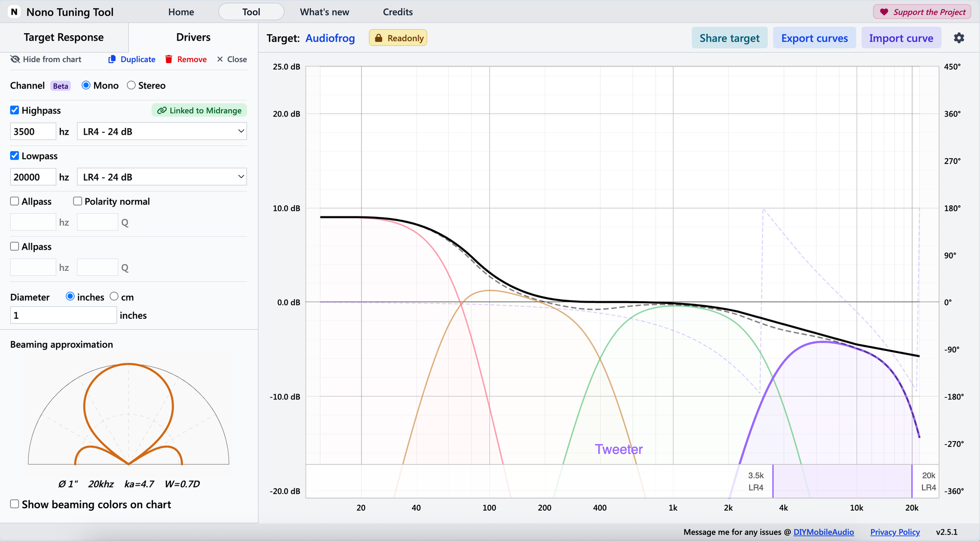This screenshot has width=980, height=541.
Task: Close the driver panel with X icon
Action: coord(220,59)
